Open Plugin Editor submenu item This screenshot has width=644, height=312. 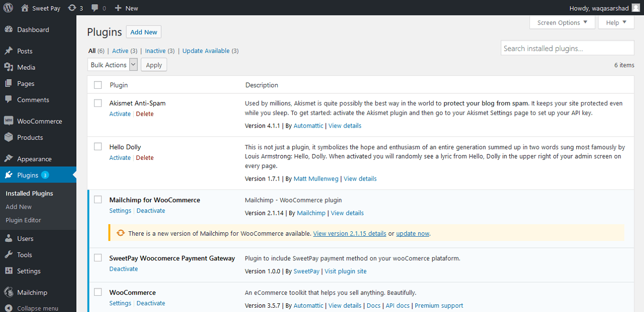[x=24, y=220]
